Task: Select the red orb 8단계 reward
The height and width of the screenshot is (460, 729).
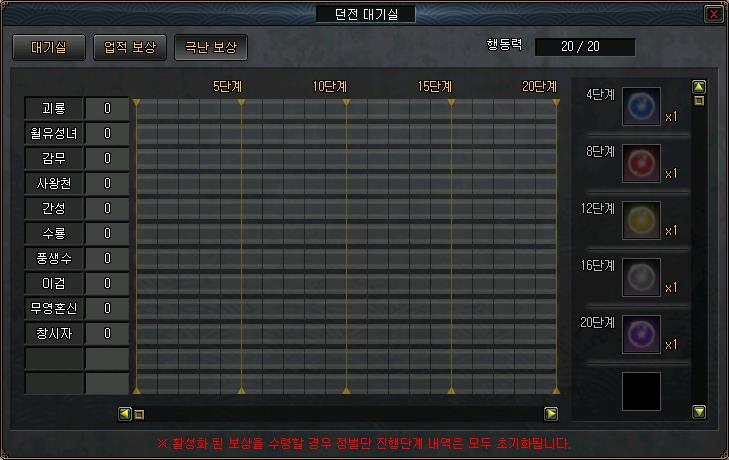Action: (x=641, y=163)
